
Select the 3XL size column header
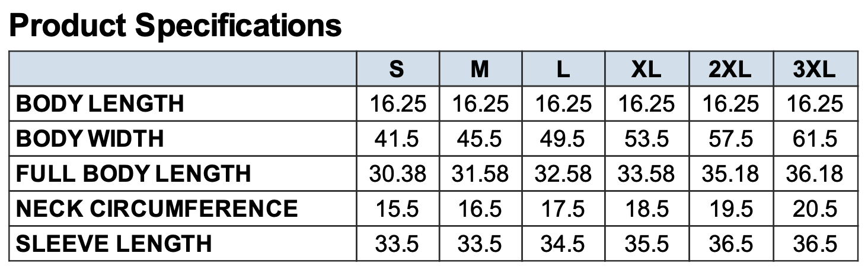[814, 69]
